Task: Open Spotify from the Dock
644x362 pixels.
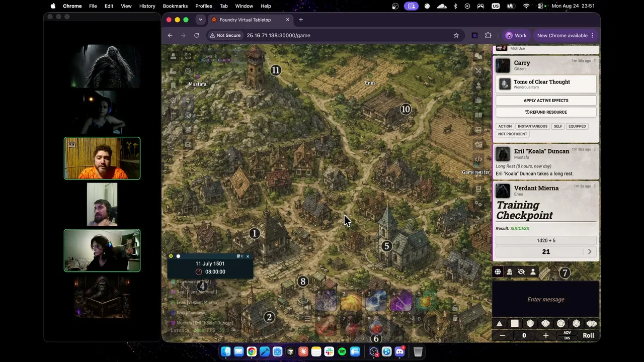Action: [342, 352]
